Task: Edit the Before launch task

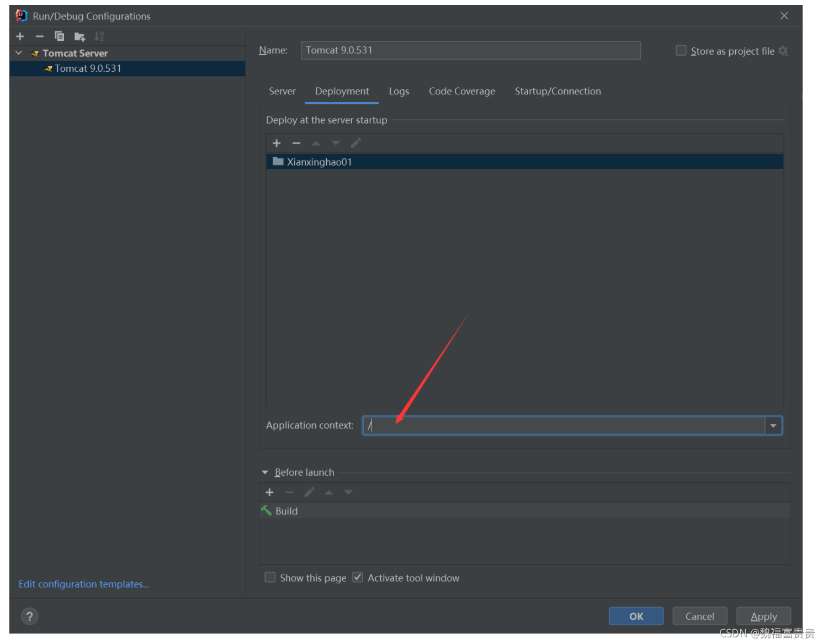Action: point(309,492)
